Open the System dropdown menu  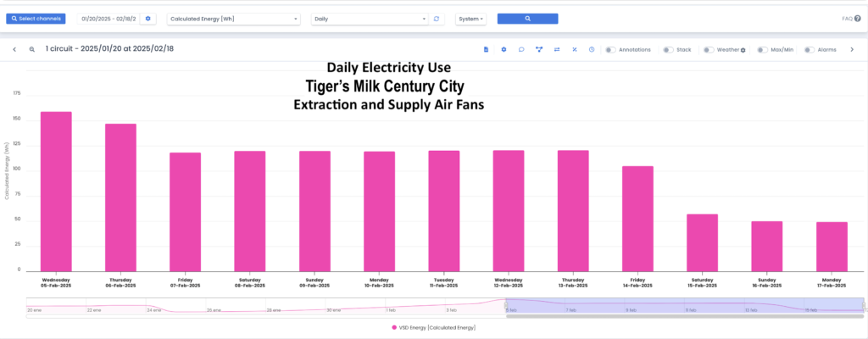pyautogui.click(x=471, y=19)
